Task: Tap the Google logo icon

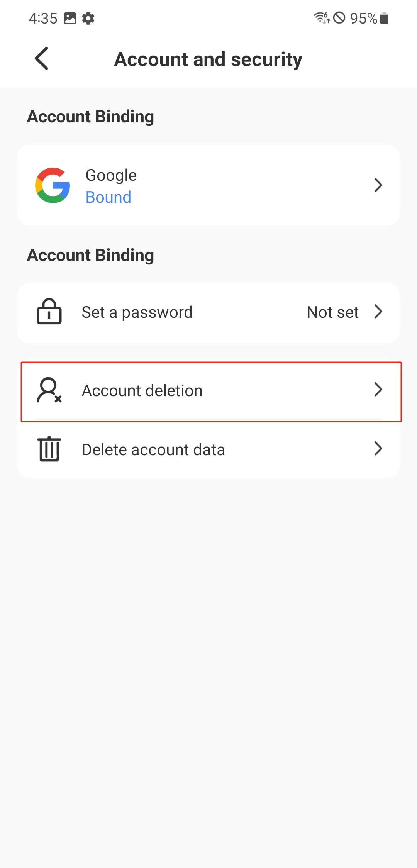Action: (x=53, y=185)
